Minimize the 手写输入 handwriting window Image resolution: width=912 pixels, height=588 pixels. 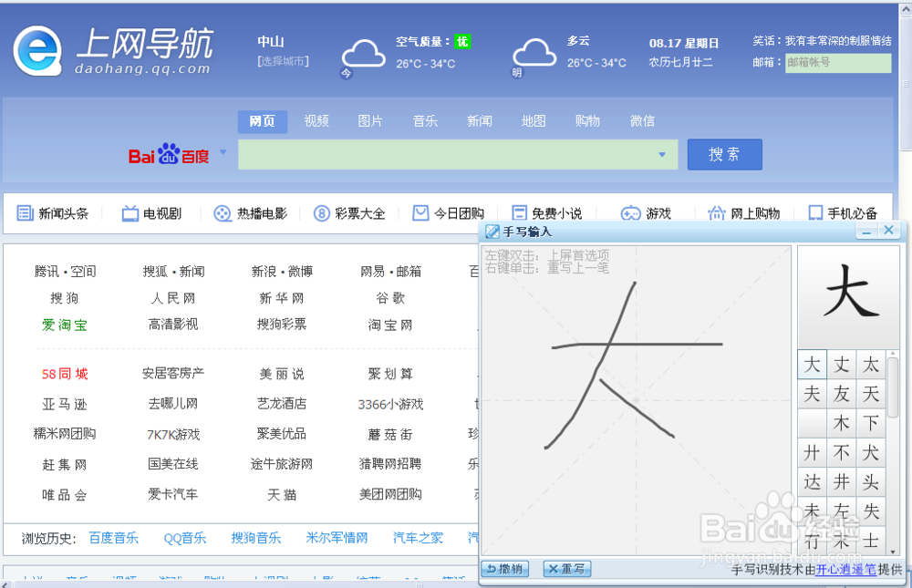866,231
